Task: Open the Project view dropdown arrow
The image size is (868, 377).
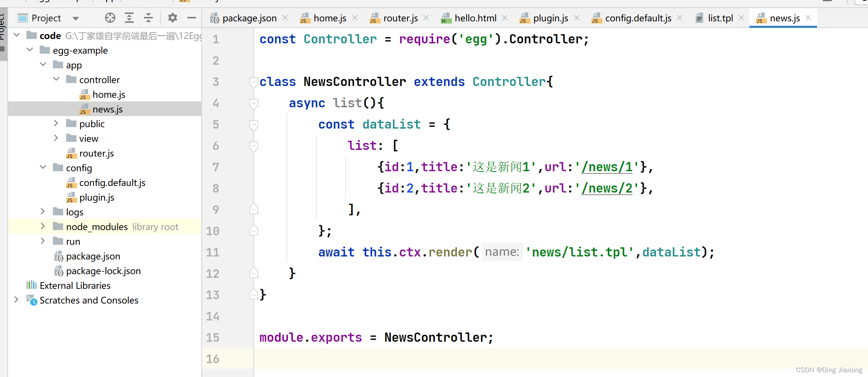Action: point(76,18)
